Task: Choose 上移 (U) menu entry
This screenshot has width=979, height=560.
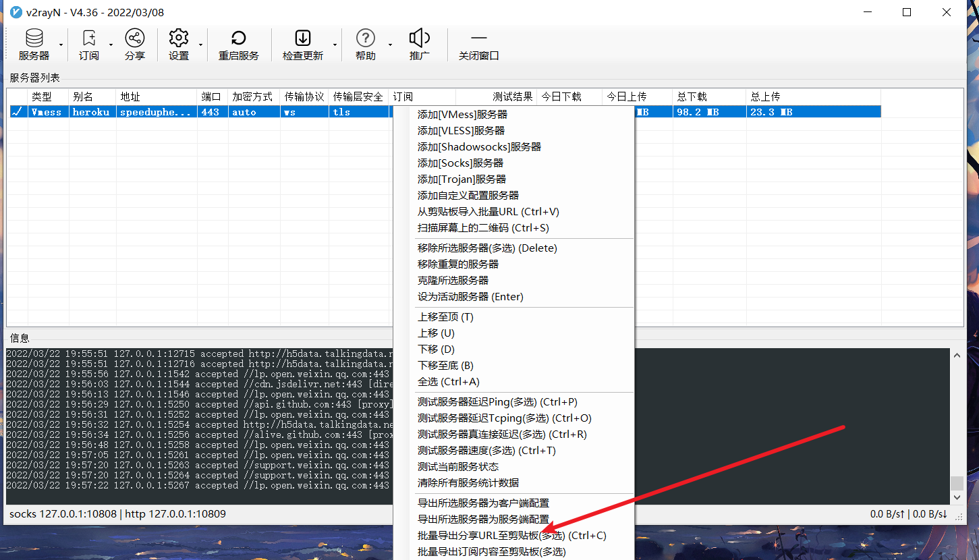Action: (x=513, y=333)
